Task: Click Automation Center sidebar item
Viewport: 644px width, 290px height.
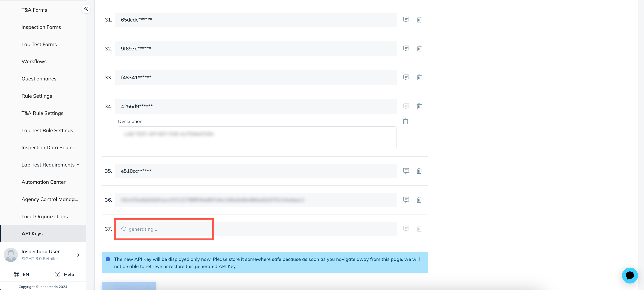Action: click(x=44, y=182)
